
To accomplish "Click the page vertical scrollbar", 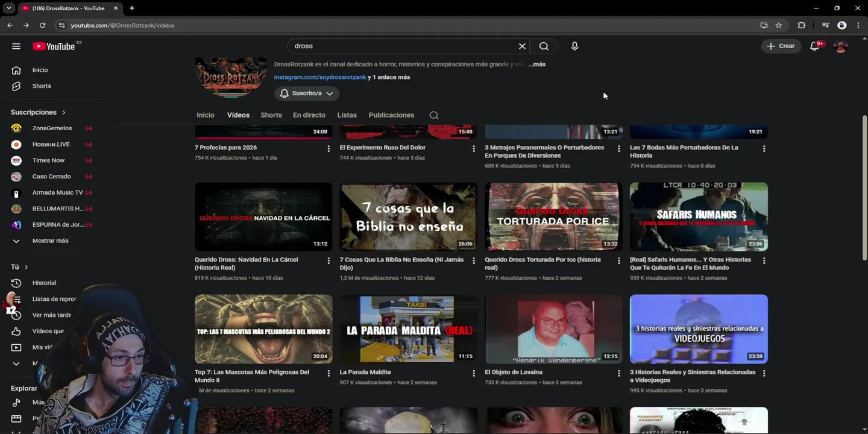I will [865, 187].
